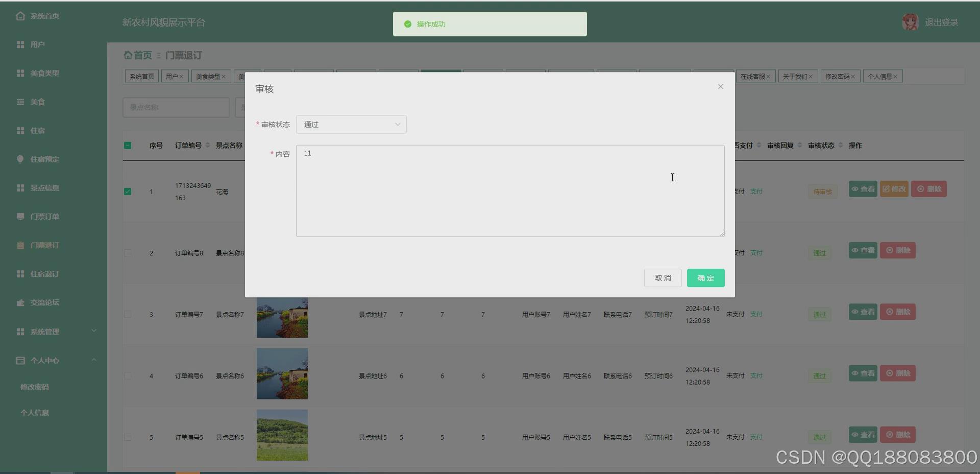Click the 删除 icon on the 订单编号6 row
The height and width of the screenshot is (474, 980).
pos(898,373)
